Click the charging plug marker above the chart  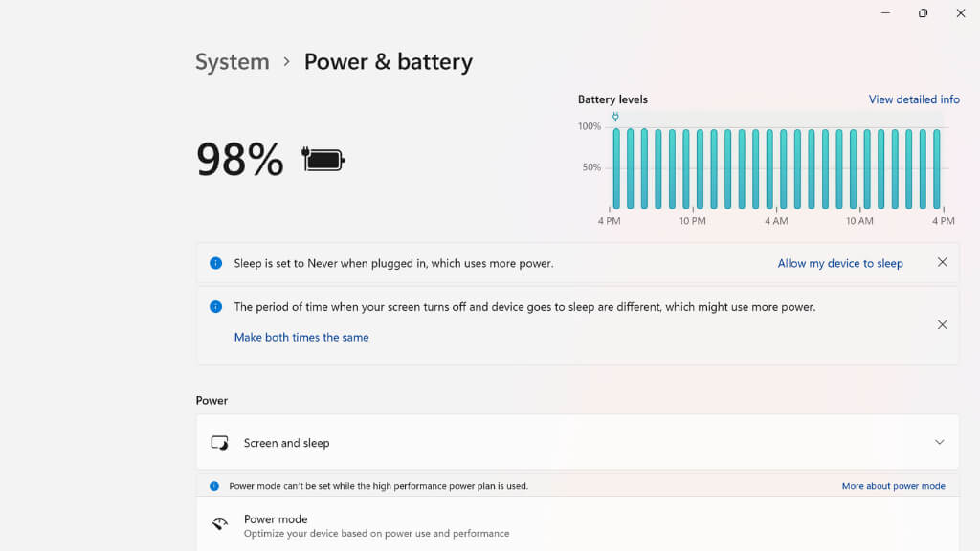[x=615, y=117]
